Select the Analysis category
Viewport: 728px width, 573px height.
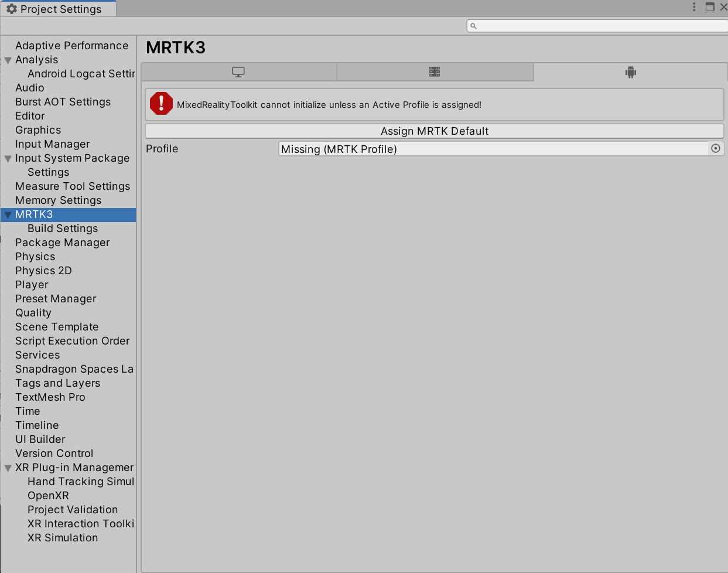[36, 60]
